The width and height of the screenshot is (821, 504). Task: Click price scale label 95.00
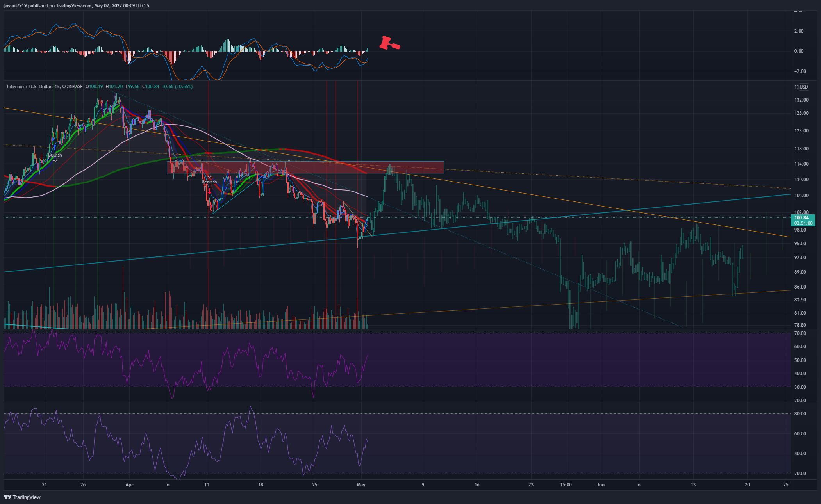[x=800, y=244]
